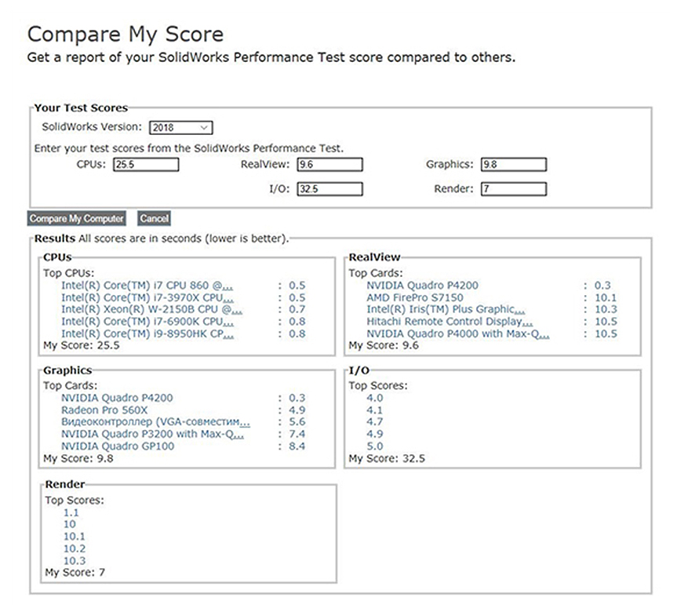Open Radeon Pro 560X link
681x616 pixels.
click(104, 410)
